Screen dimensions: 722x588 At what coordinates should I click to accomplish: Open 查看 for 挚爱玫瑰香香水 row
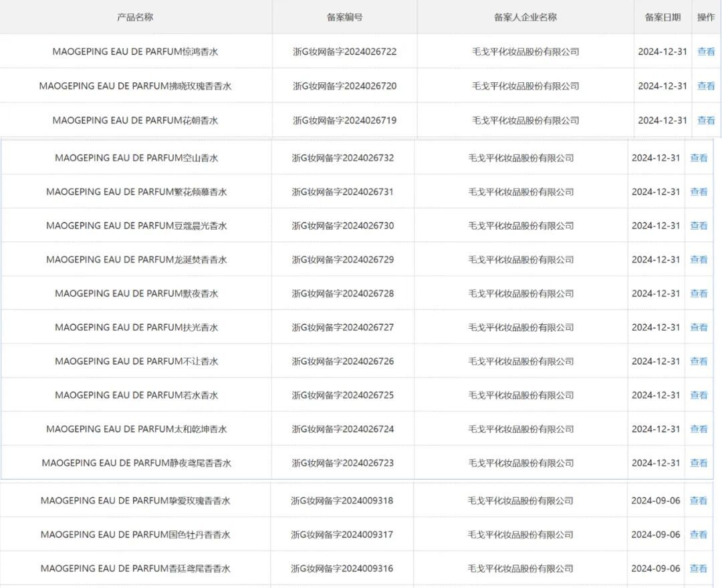698,500
